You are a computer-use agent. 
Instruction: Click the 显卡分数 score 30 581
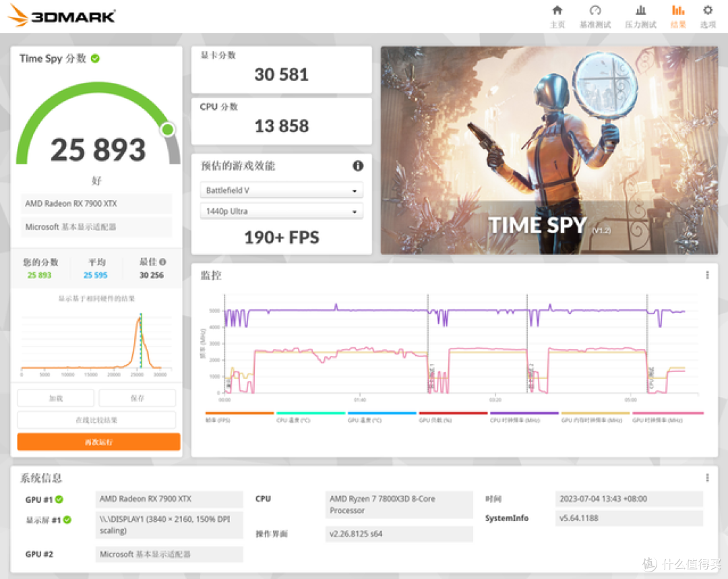tap(281, 75)
